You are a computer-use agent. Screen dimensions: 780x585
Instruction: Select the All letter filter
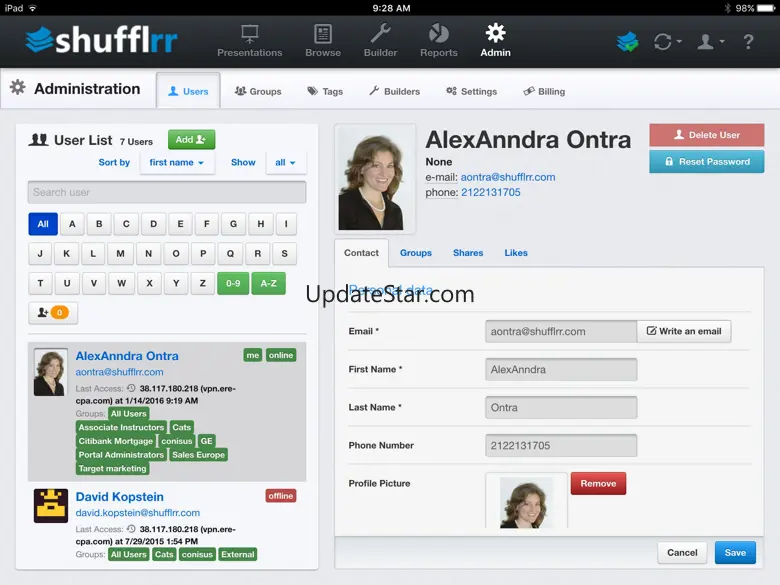click(43, 224)
